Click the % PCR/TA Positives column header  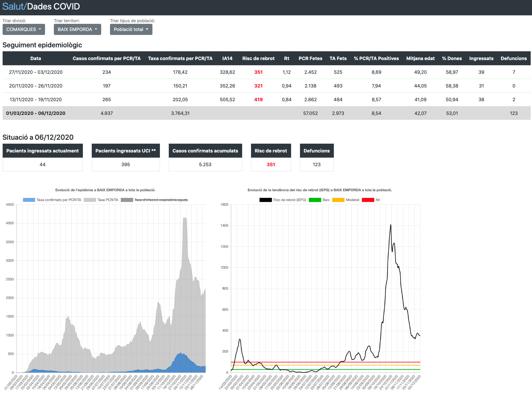(376, 58)
